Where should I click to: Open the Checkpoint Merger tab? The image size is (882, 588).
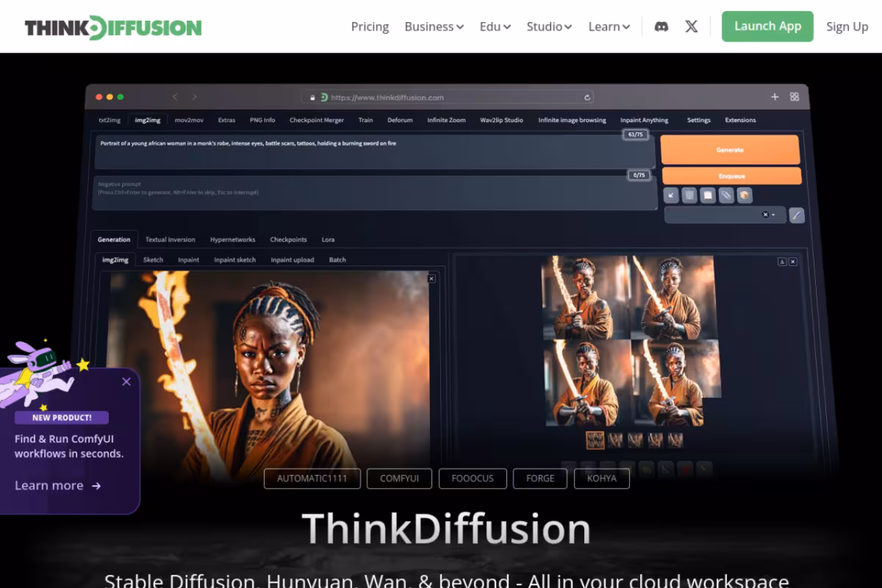click(x=317, y=120)
